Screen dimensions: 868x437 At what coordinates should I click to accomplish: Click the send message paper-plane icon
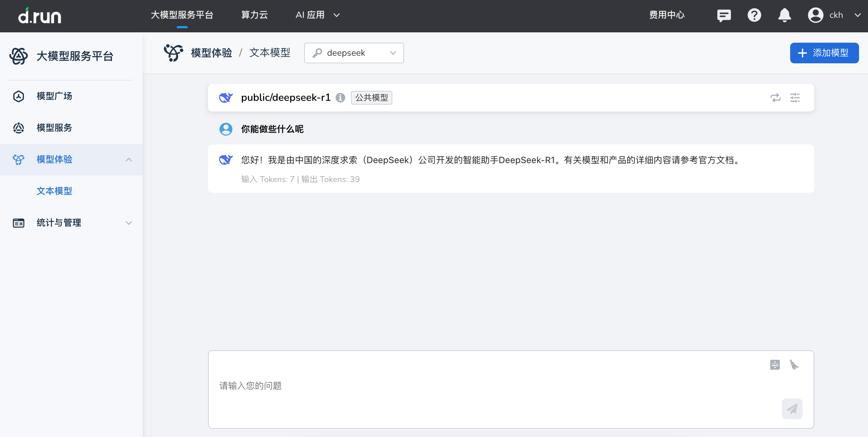(x=792, y=409)
